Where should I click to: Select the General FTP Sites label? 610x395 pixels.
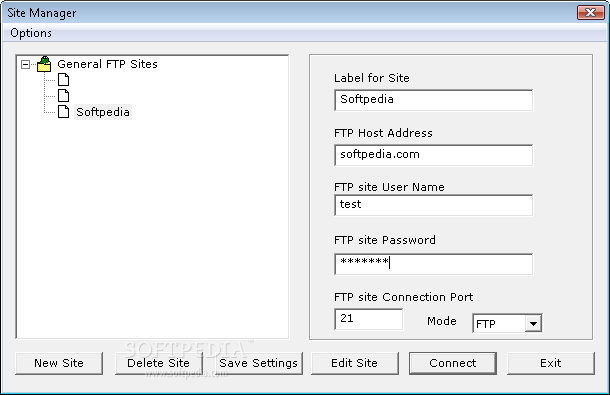pos(107,64)
